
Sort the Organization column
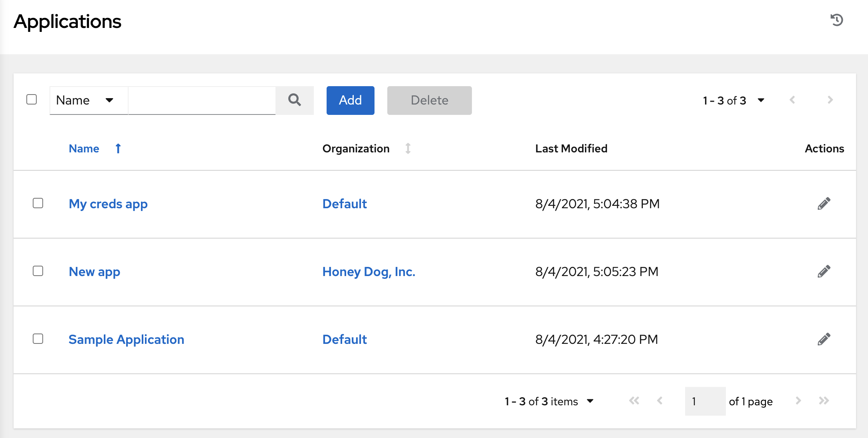407,148
